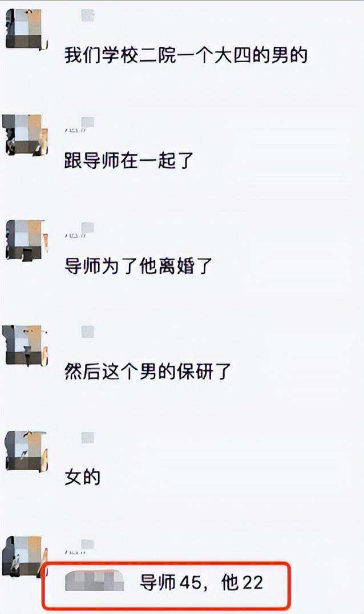The width and height of the screenshot is (364, 614).
Task: Select message 我们学校二院一个大四的男的
Action: pos(186,55)
